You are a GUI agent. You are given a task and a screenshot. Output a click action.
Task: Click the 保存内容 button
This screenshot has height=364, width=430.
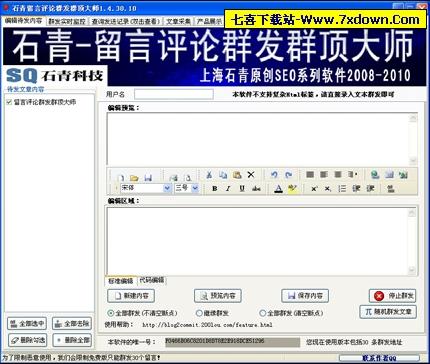coord(305,296)
